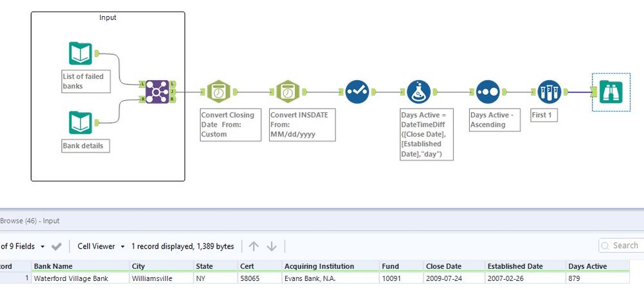Viewport: 644px width, 290px height.
Task: Click the Join tool L input anchor
Action: click(x=142, y=84)
